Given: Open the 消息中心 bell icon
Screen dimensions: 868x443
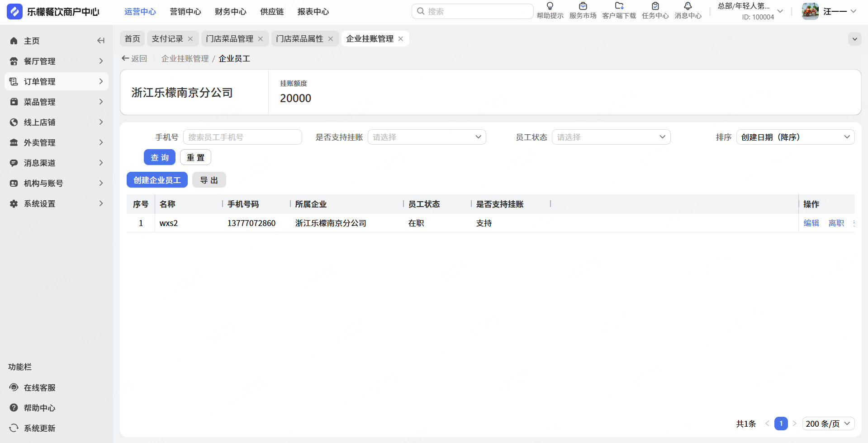Looking at the screenshot, I should (x=688, y=6).
